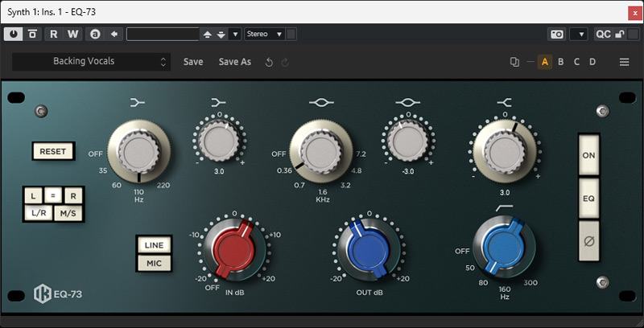Open the Backing Vocals preset dropdown
The width and height of the screenshot is (644, 328).
[90, 62]
